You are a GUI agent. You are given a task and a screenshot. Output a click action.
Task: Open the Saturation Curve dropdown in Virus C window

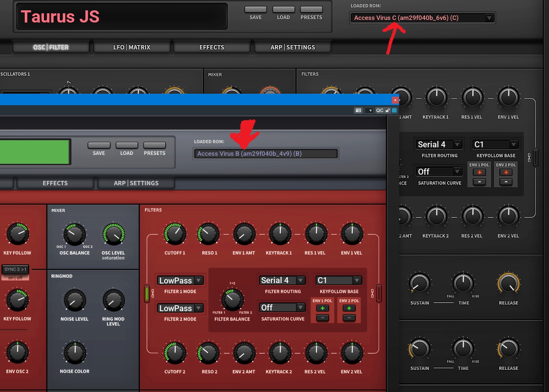click(x=439, y=172)
